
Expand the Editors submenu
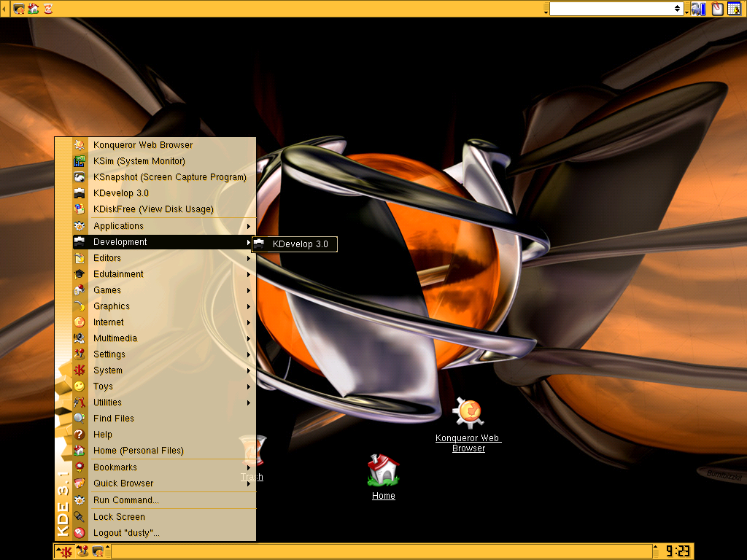[x=164, y=258]
